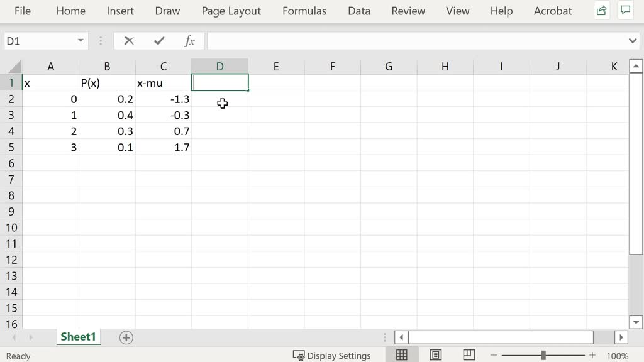Expand the formula bar chevron

(633, 41)
